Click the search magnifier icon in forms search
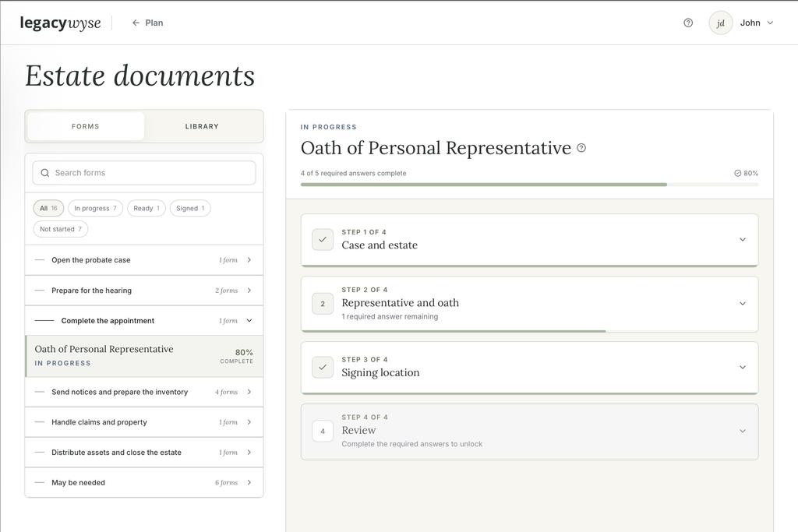The image size is (798, 532). click(45, 173)
